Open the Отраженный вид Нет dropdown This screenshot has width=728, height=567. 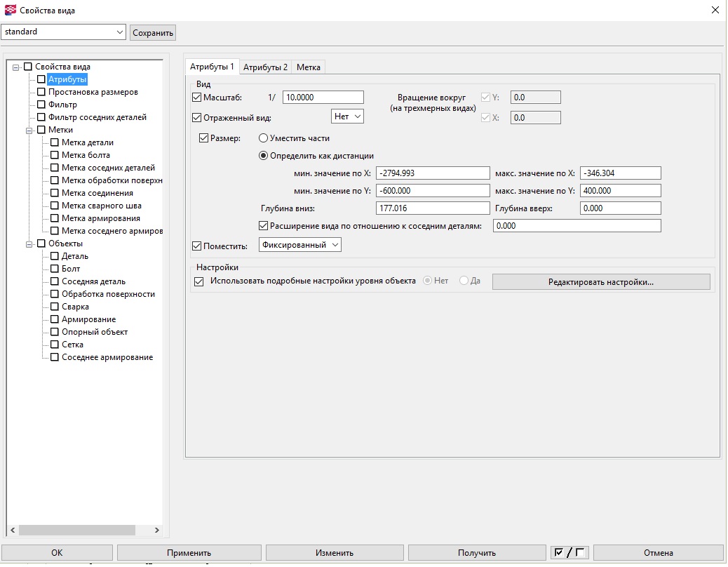pyautogui.click(x=347, y=116)
